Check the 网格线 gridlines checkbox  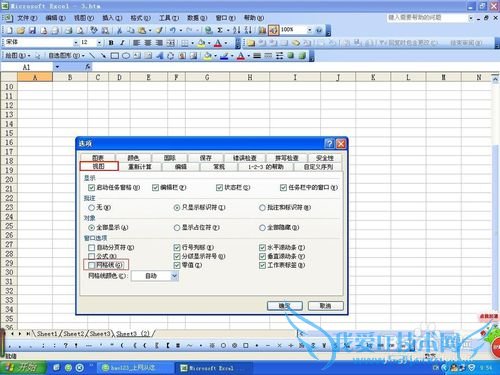click(x=91, y=265)
